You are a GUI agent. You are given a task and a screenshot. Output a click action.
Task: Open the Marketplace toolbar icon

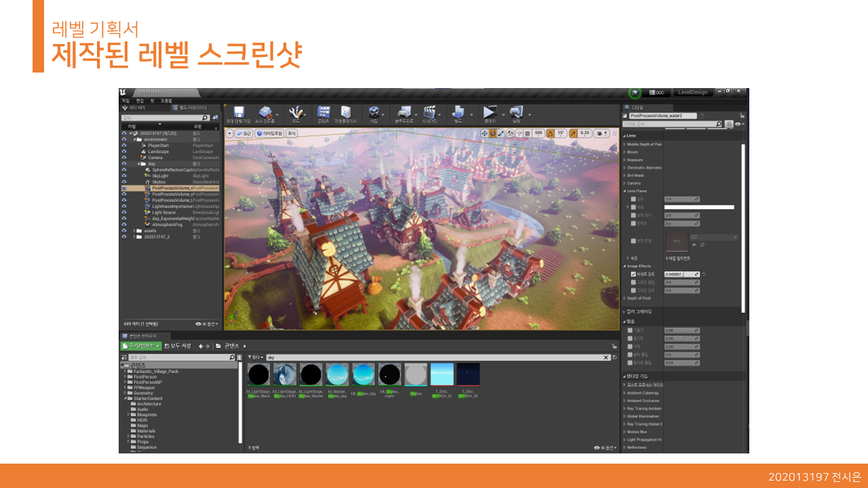point(347,112)
